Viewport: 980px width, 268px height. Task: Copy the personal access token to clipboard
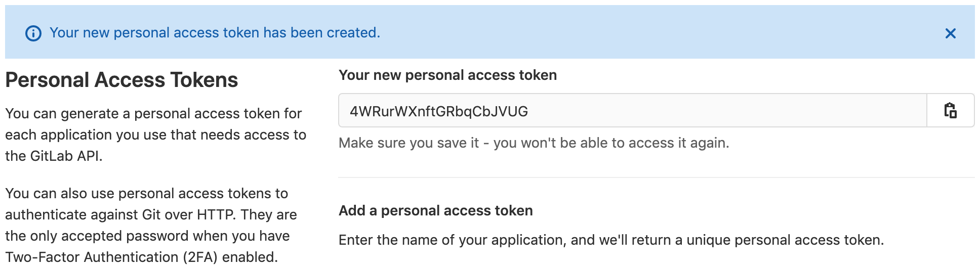click(950, 110)
